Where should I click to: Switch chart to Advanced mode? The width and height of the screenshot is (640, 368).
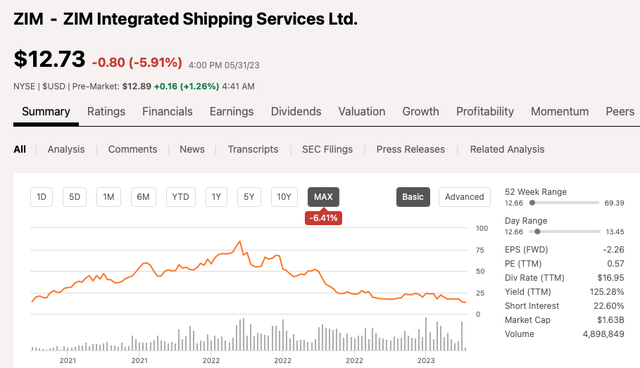point(464,197)
